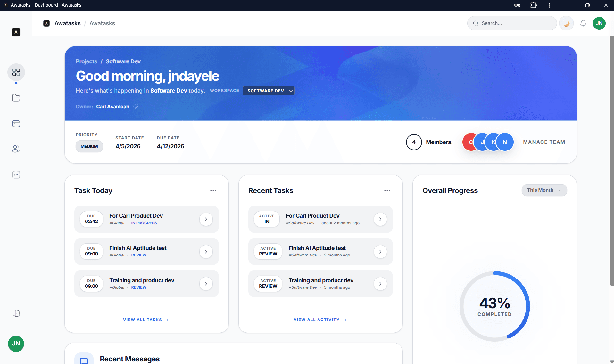This screenshot has width=614, height=364.
Task: Click the 4 members count circle
Action: pyautogui.click(x=414, y=142)
